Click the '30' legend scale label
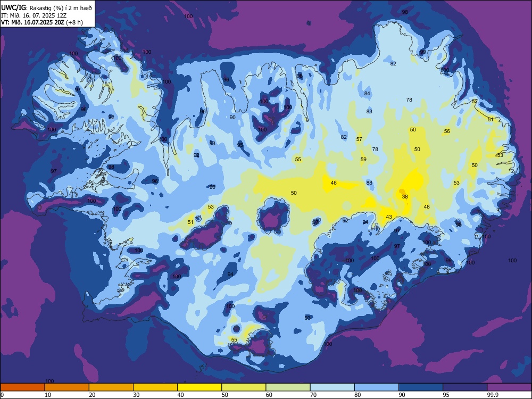The image size is (532, 399). [136, 395]
